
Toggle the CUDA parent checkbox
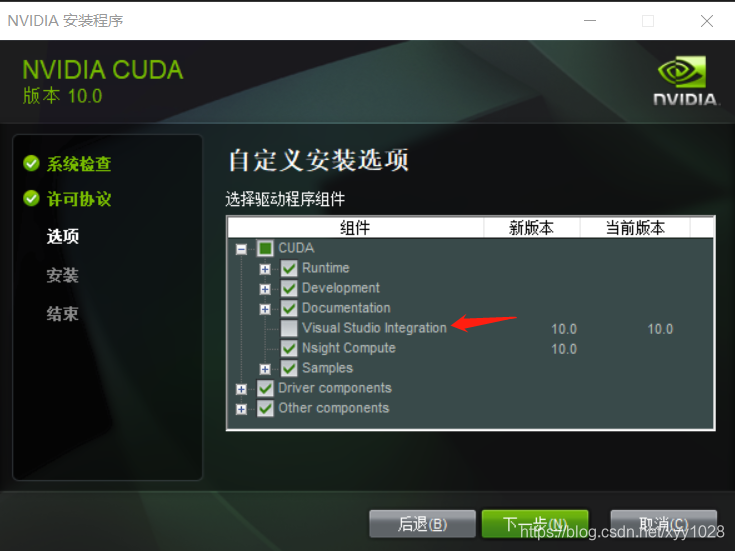(x=265, y=248)
